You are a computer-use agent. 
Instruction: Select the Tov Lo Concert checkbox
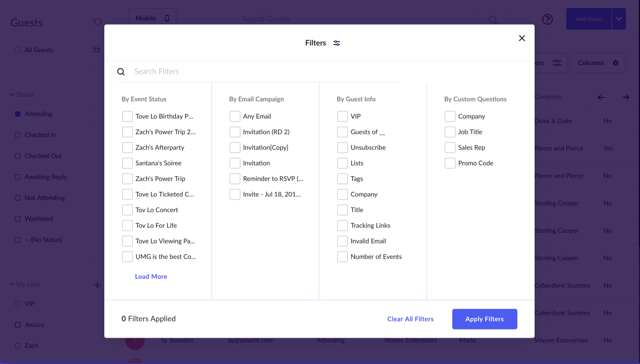(127, 210)
